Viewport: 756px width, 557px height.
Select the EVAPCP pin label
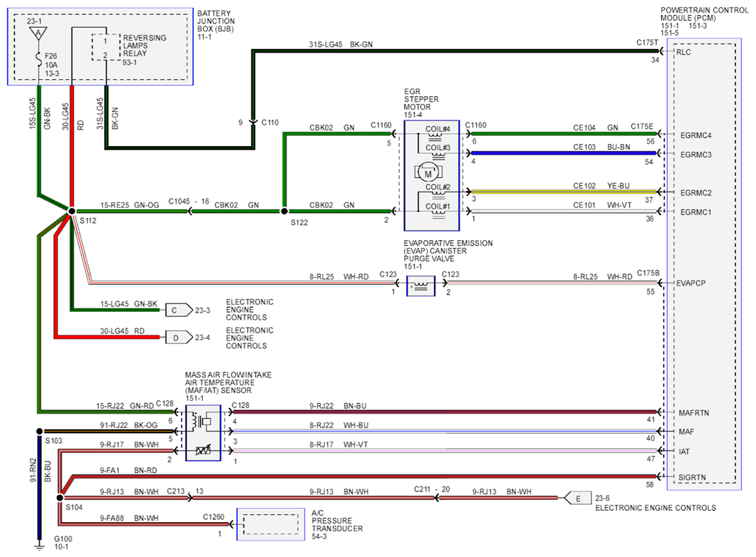point(690,283)
